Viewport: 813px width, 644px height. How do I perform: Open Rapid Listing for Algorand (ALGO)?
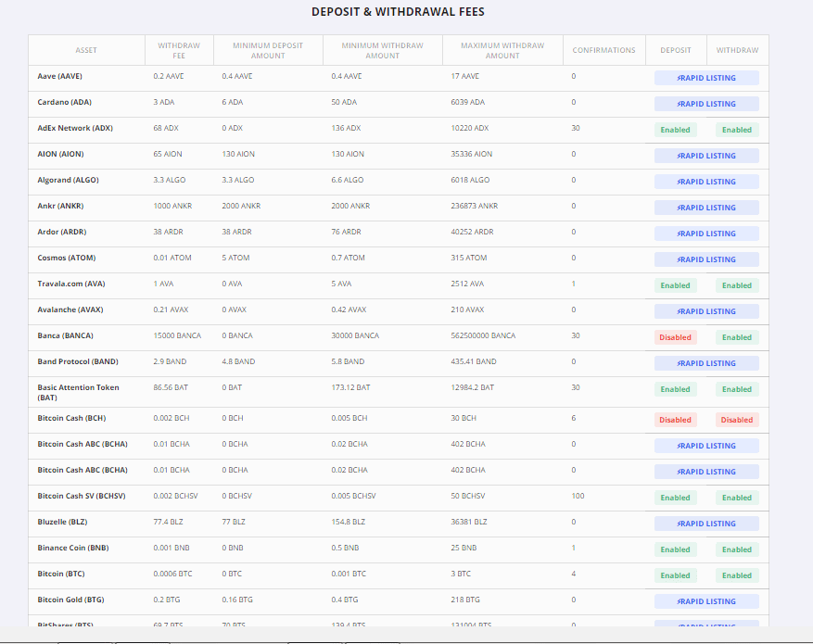click(706, 182)
